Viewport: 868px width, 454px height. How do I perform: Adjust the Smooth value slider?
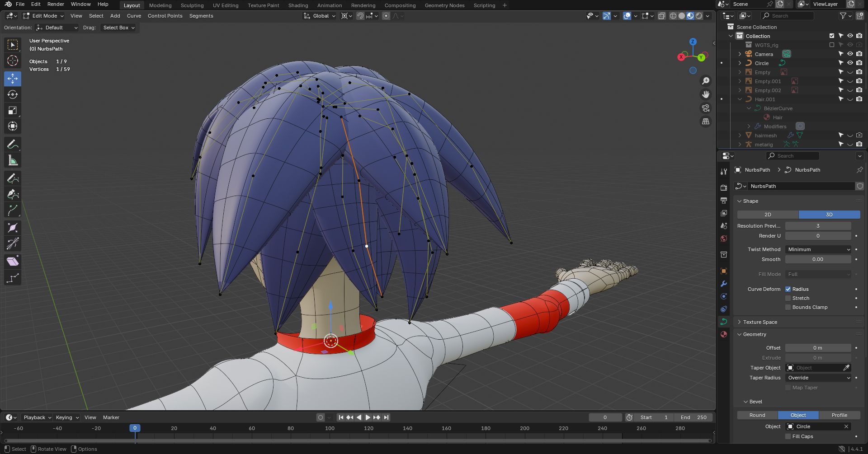pos(818,259)
